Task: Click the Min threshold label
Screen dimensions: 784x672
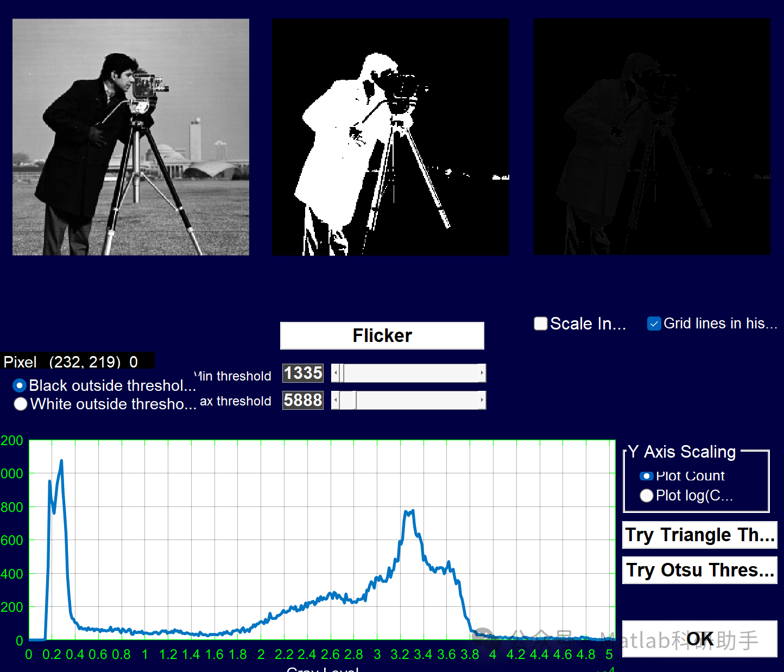Action: [x=233, y=376]
